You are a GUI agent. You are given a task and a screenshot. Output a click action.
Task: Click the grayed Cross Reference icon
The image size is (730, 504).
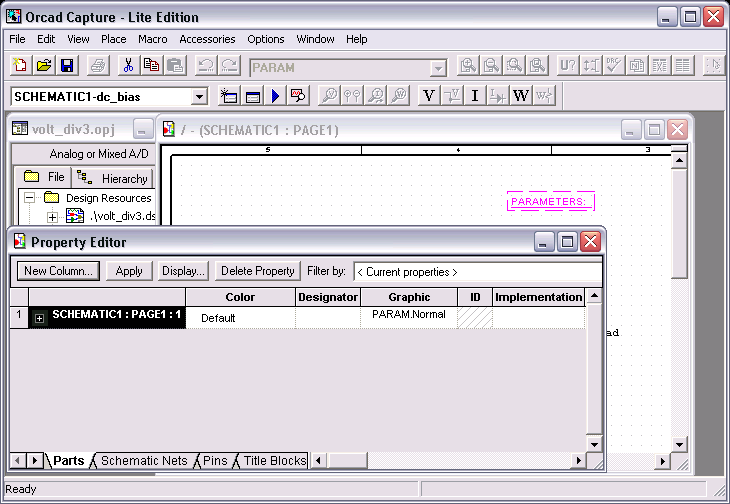coord(660,66)
